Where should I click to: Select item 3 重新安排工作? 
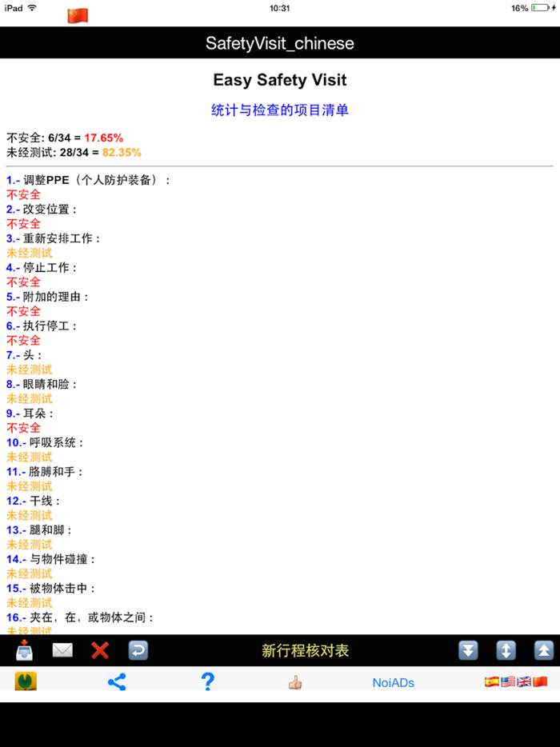[x=54, y=238]
